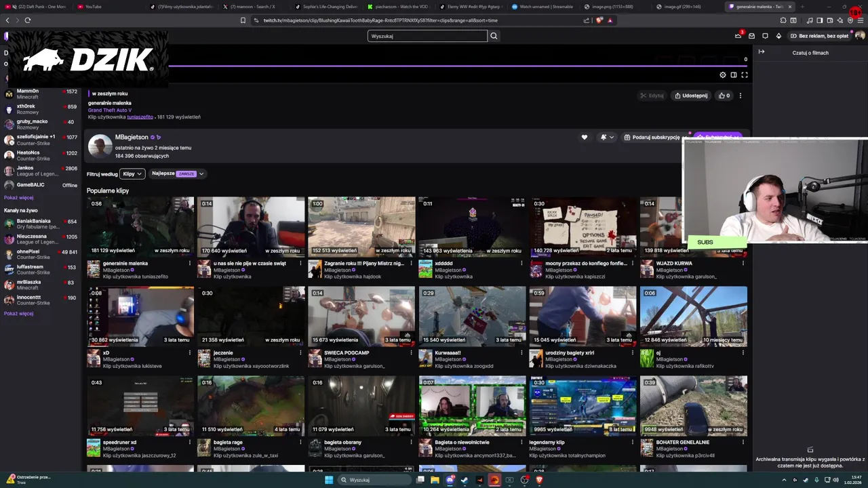The image size is (868, 488).
Task: Open taskbar clock and date
Action: [x=852, y=480]
